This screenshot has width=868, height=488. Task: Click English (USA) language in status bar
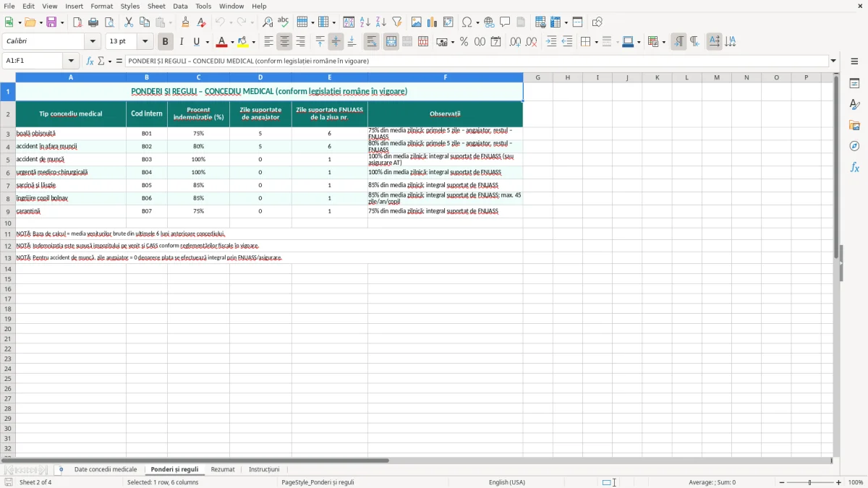[507, 482]
